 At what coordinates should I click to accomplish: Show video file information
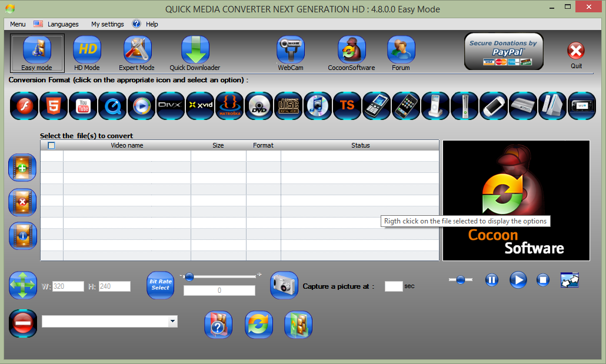click(23, 236)
